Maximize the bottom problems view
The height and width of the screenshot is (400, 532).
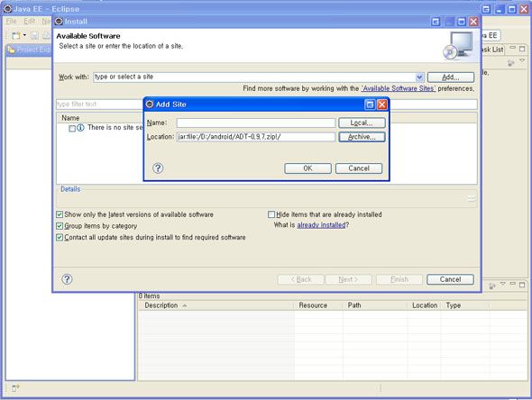tap(522, 285)
